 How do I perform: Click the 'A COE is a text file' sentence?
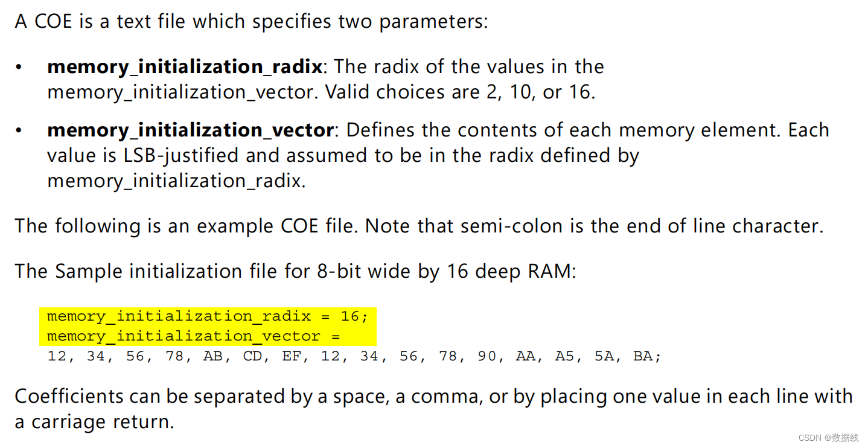pyautogui.click(x=251, y=22)
